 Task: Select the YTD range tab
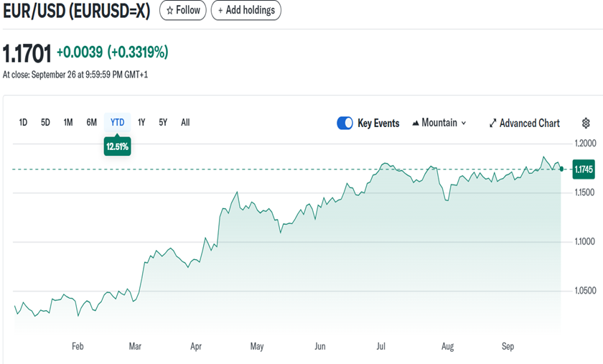(x=117, y=123)
